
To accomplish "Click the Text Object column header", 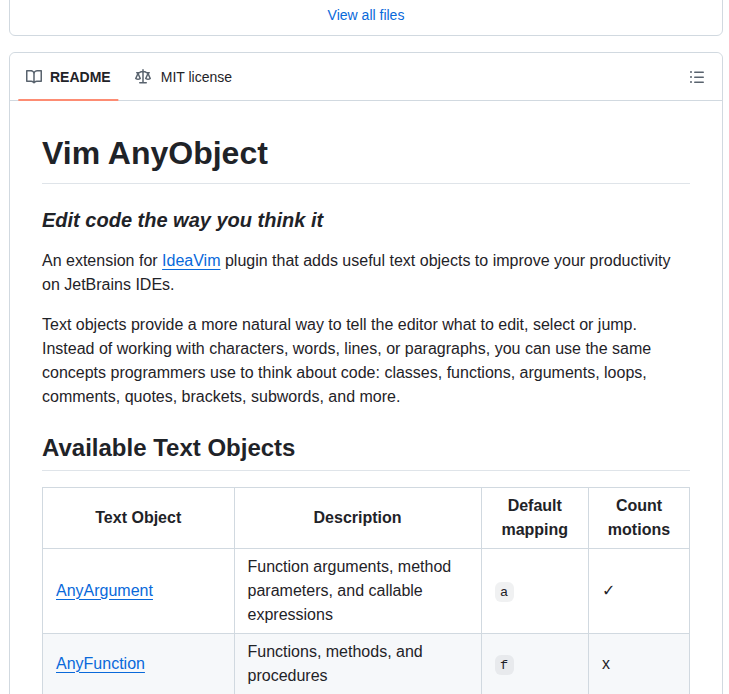I will tap(139, 517).
